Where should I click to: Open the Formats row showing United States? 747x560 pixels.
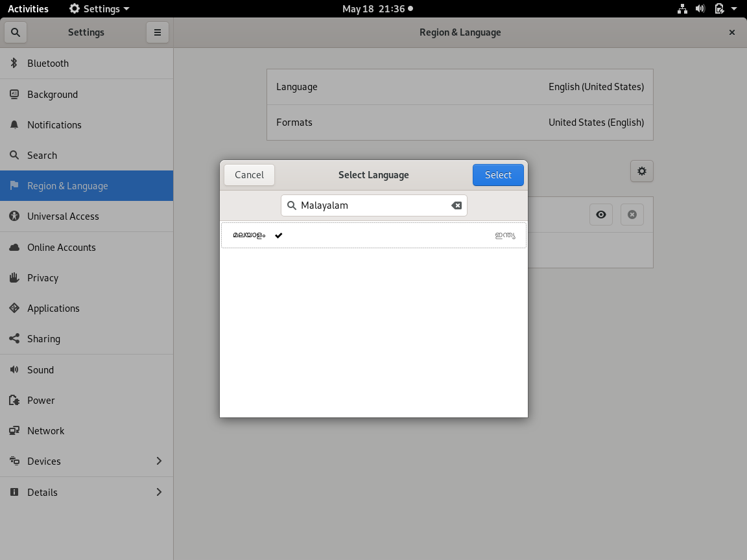pos(460,122)
